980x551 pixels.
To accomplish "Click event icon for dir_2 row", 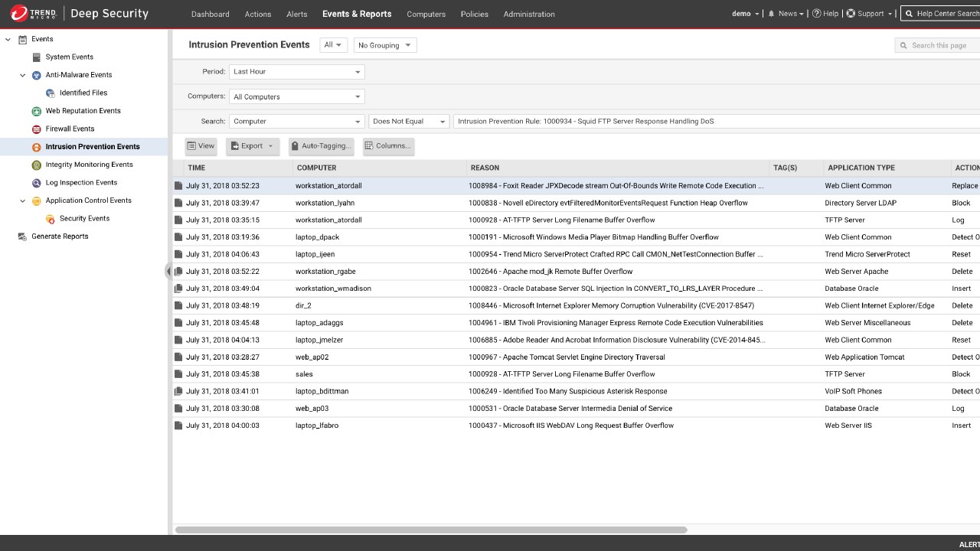I will [x=178, y=306].
